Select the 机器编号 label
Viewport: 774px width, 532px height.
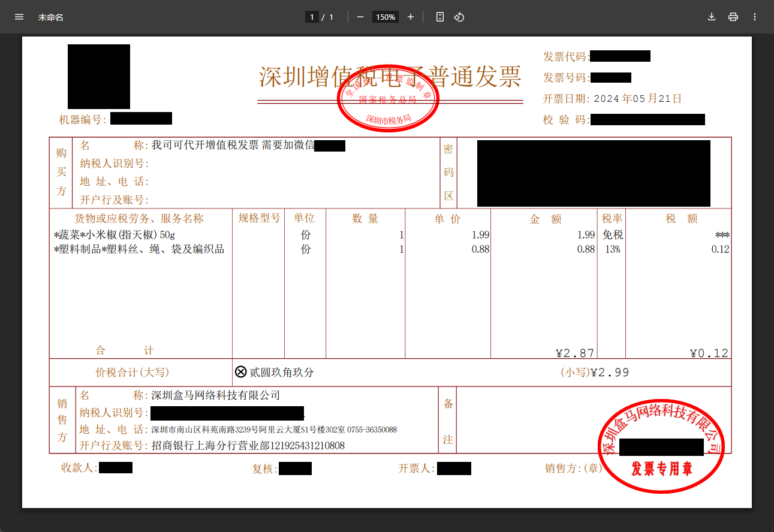83,120
